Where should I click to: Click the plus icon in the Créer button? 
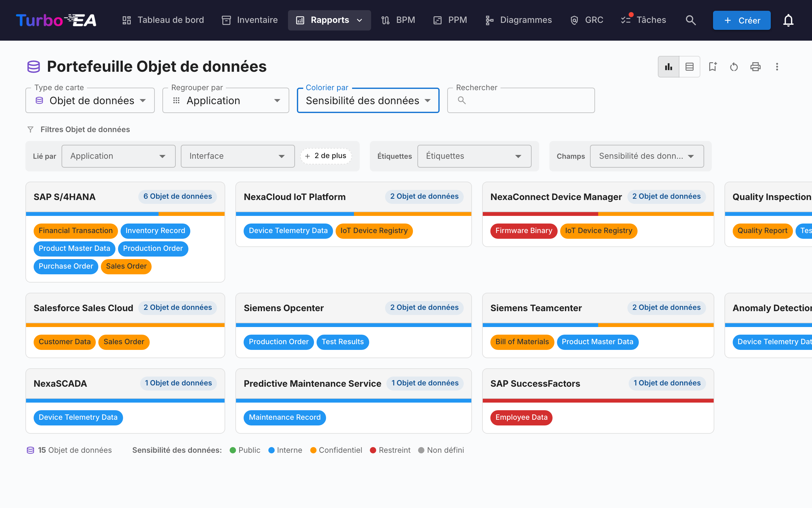728,21
